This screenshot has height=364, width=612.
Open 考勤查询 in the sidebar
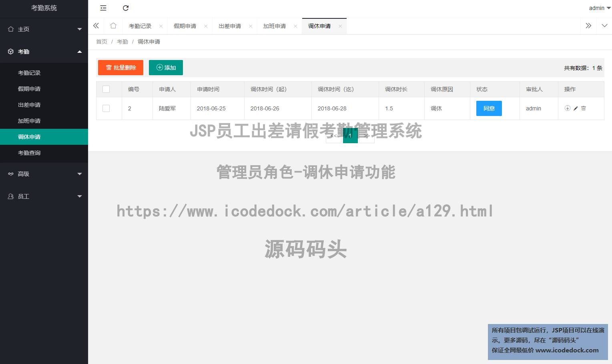pyautogui.click(x=44, y=153)
